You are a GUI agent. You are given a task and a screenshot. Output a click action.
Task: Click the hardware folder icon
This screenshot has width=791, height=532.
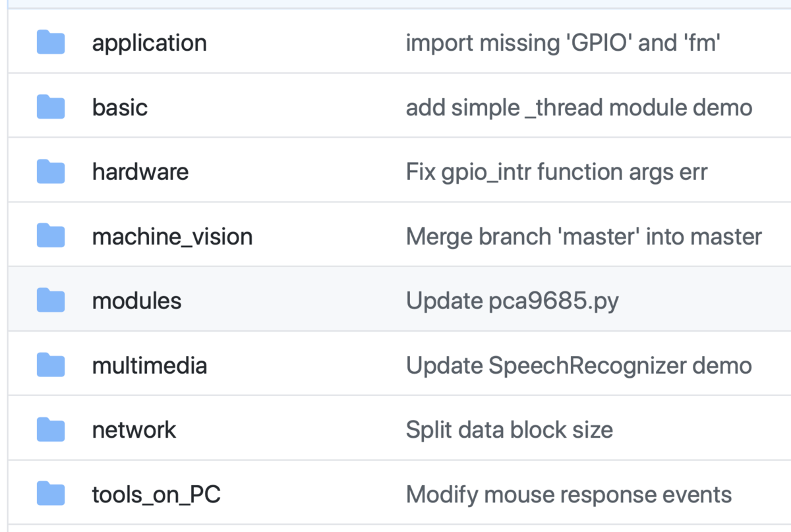click(51, 171)
